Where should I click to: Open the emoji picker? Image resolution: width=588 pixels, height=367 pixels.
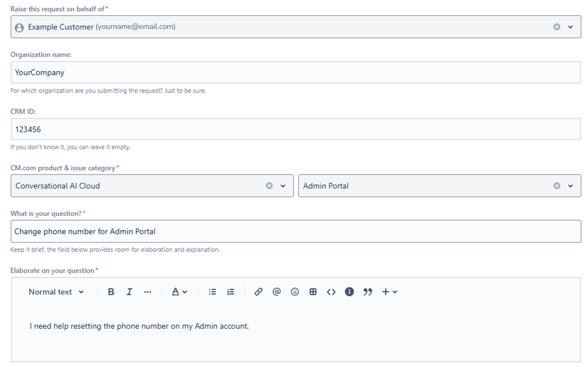tap(295, 292)
